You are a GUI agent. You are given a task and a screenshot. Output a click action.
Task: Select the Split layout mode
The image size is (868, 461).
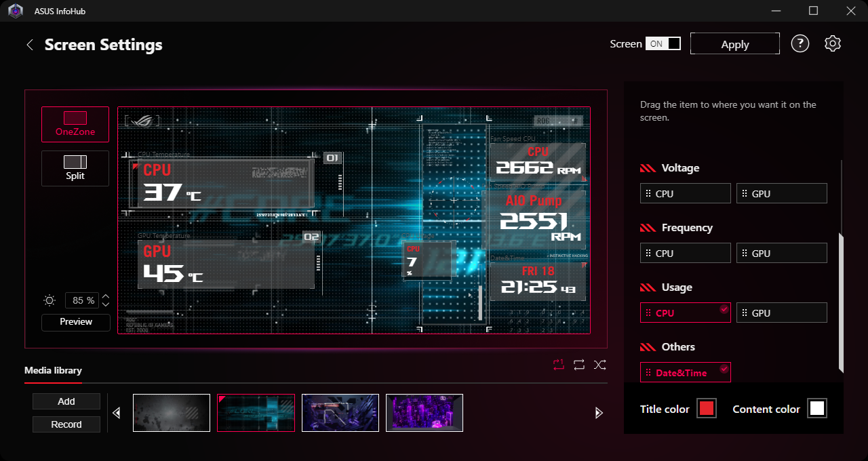(x=75, y=168)
